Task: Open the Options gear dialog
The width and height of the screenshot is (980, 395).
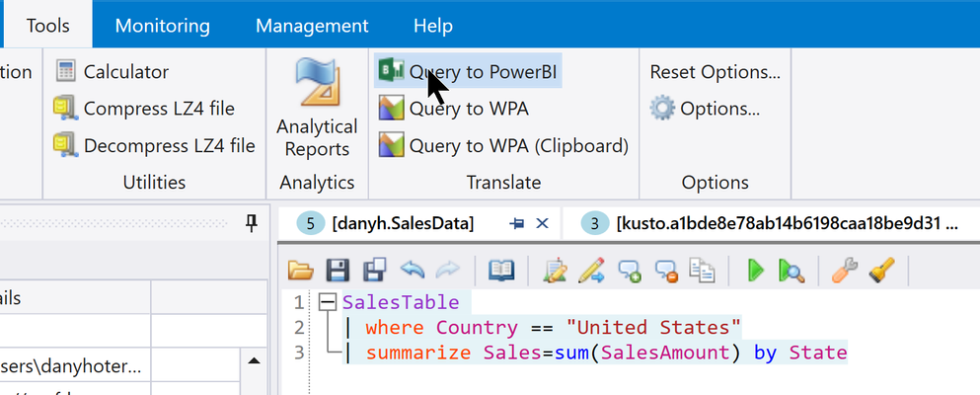Action: pyautogui.click(x=705, y=109)
